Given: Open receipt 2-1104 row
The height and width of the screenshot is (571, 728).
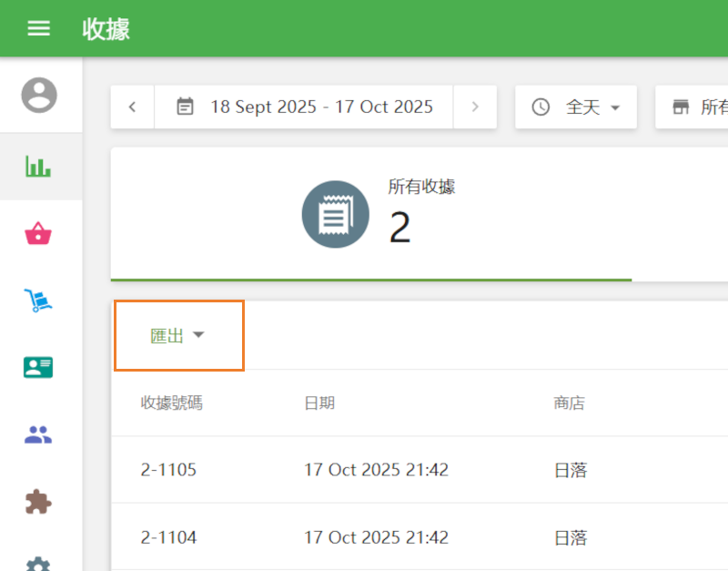Looking at the screenshot, I should pyautogui.click(x=364, y=537).
